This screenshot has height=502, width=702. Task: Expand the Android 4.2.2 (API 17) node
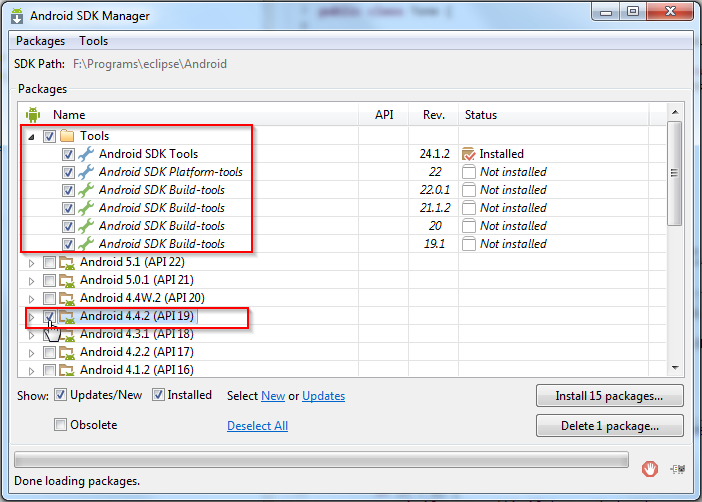[x=31, y=353]
